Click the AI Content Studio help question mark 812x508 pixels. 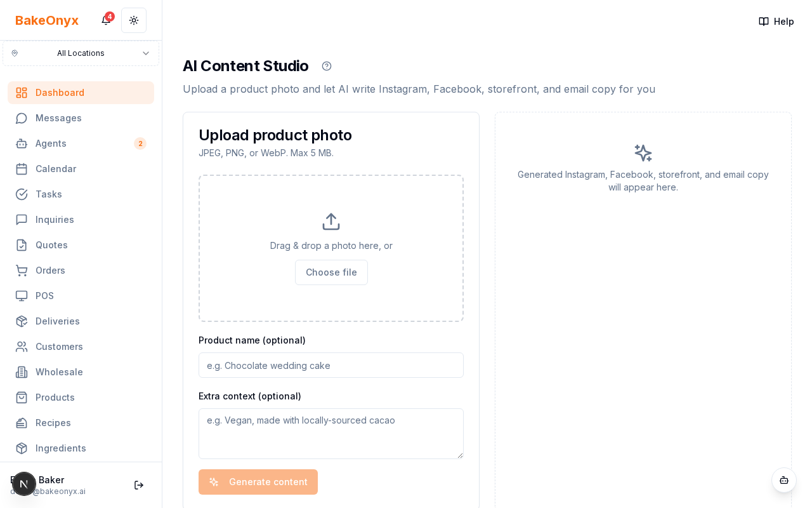click(326, 66)
